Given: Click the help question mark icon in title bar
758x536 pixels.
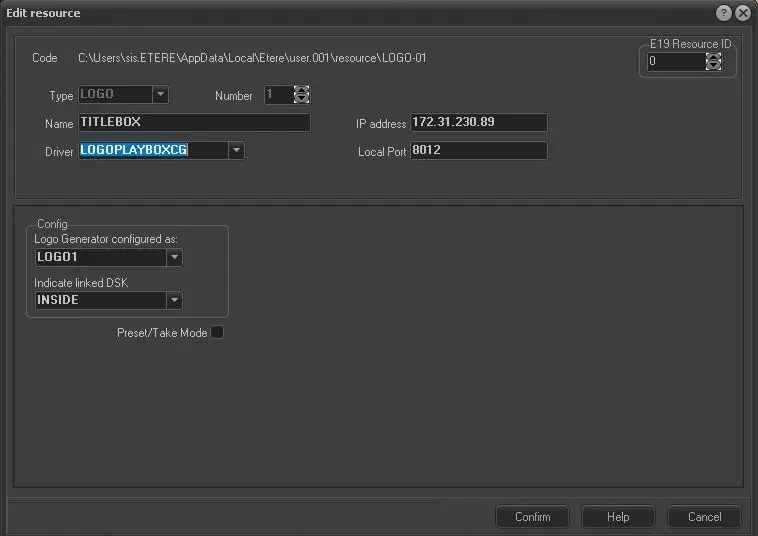Looking at the screenshot, I should pyautogui.click(x=724, y=13).
